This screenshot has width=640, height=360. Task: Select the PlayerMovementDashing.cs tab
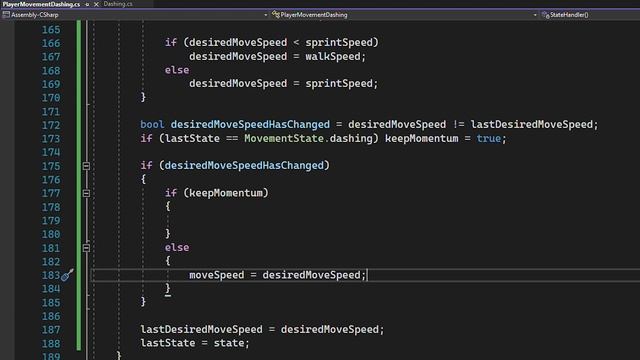[41, 4]
